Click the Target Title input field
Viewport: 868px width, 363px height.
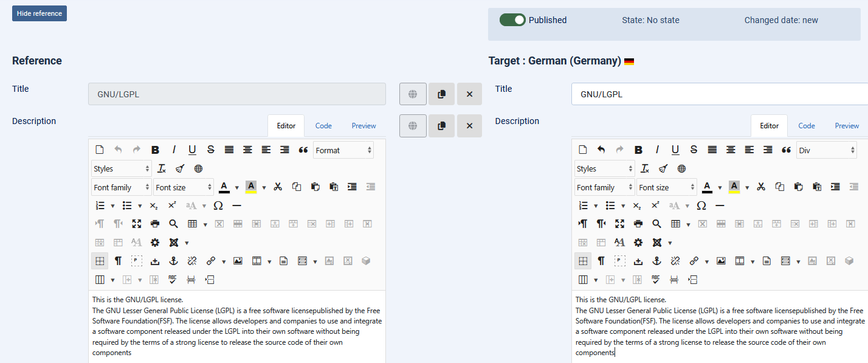tap(717, 94)
